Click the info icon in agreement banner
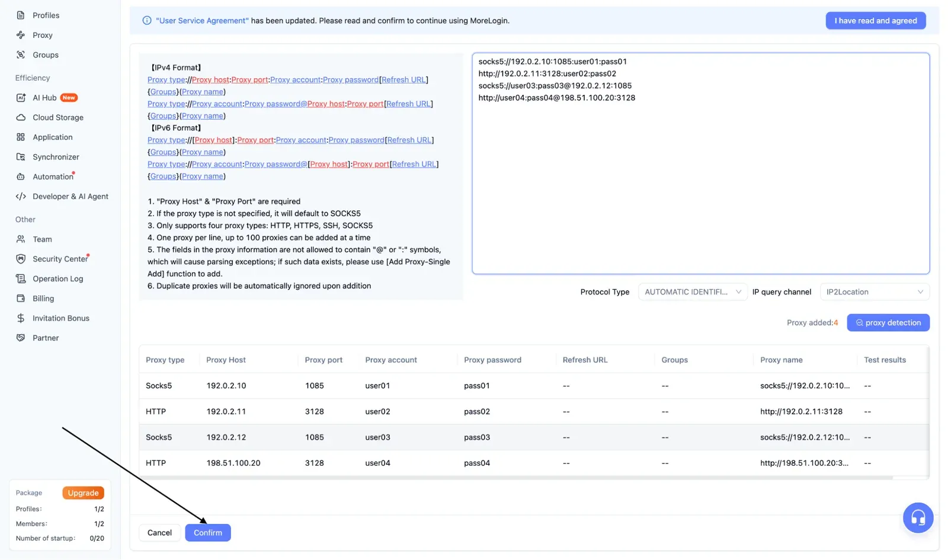The width and height of the screenshot is (948, 560). point(147,21)
